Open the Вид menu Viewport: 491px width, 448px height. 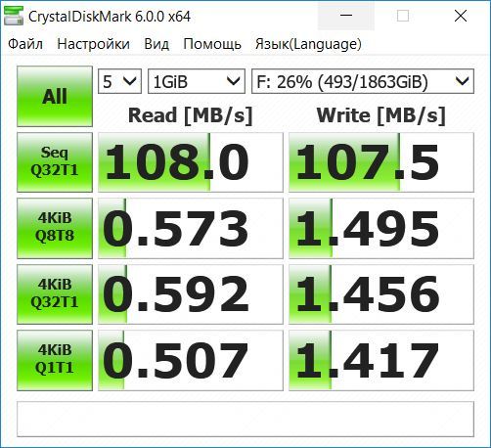pyautogui.click(x=156, y=44)
